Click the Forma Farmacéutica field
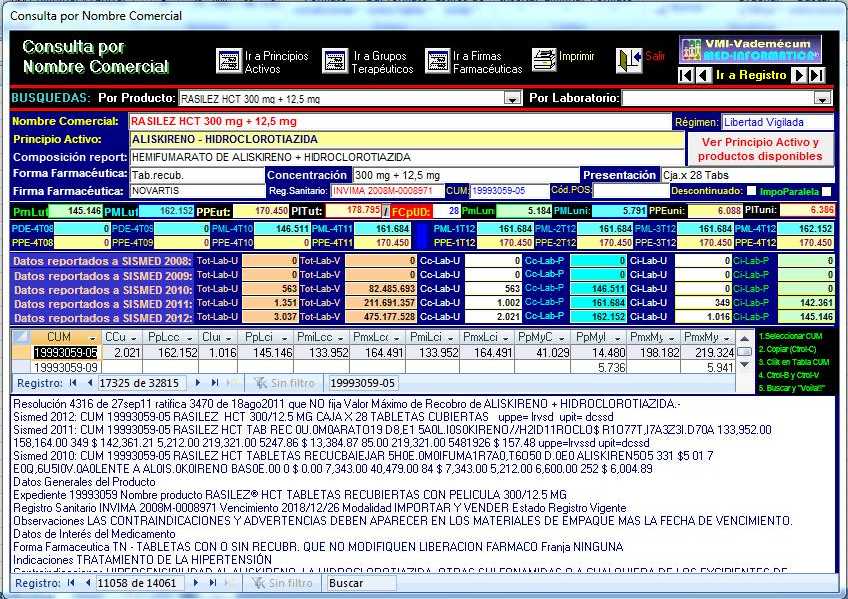Screen dimensions: 848x599 (197, 175)
